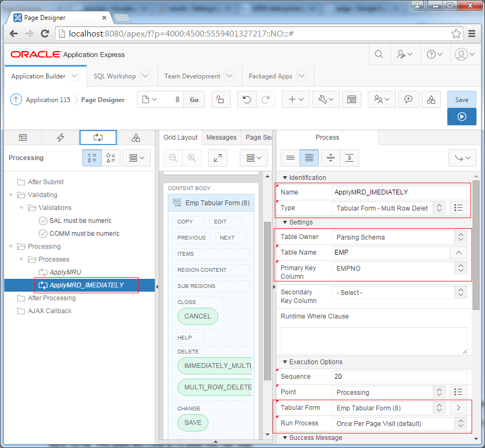Open the Team Development tab
The width and height of the screenshot is (485, 448).
click(x=192, y=76)
